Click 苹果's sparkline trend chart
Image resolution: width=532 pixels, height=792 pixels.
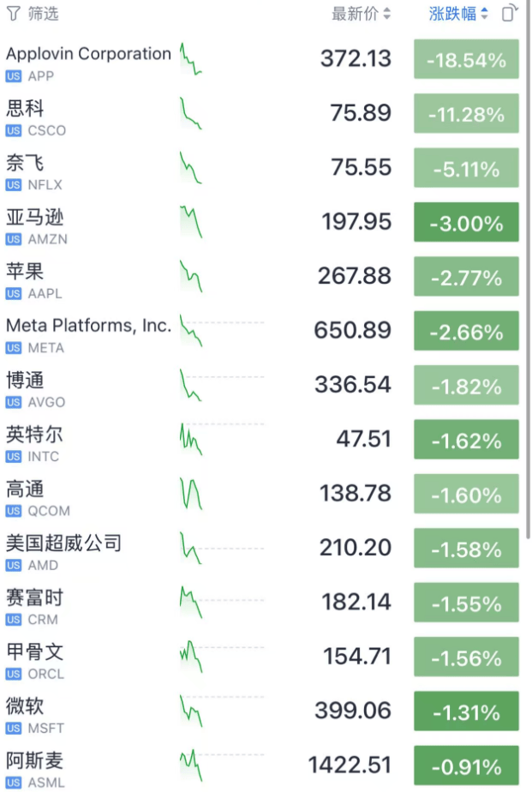coord(189,276)
